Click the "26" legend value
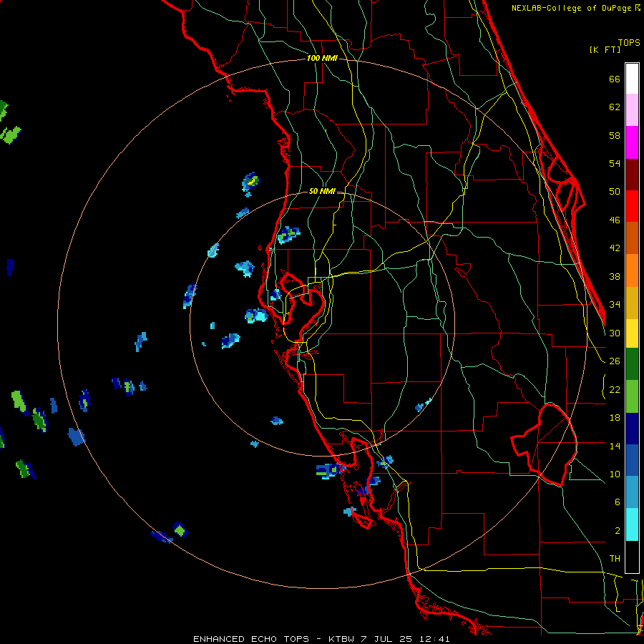The height and width of the screenshot is (644, 644). pyautogui.click(x=615, y=361)
